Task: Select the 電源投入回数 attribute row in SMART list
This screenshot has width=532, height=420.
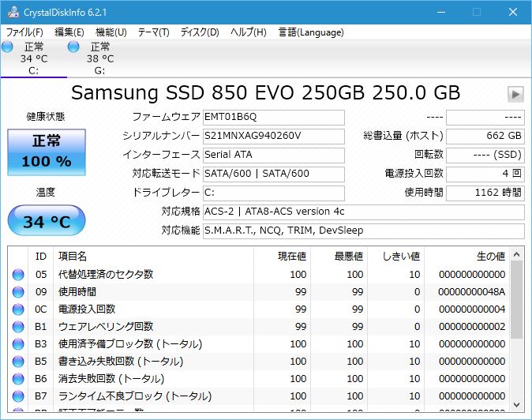Action: pyautogui.click(x=258, y=309)
